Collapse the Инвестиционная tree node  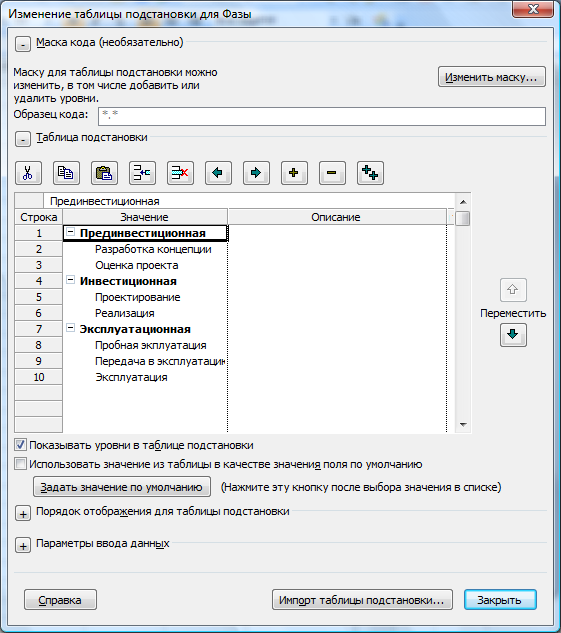71,280
